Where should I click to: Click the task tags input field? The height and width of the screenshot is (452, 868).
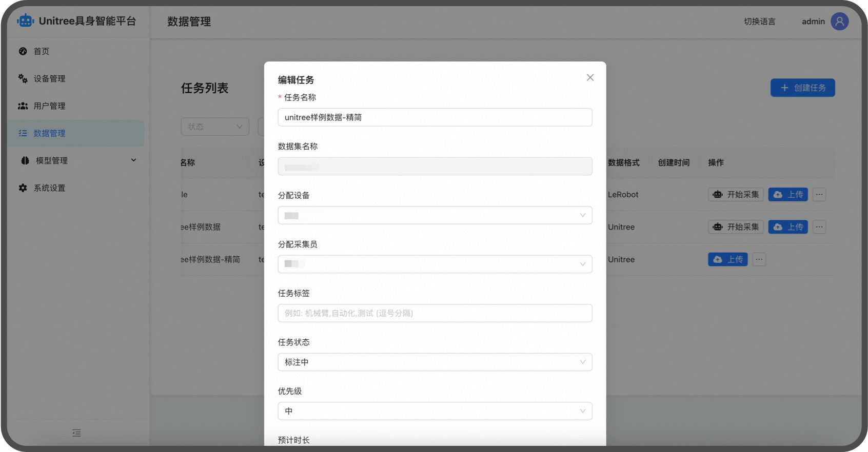435,313
